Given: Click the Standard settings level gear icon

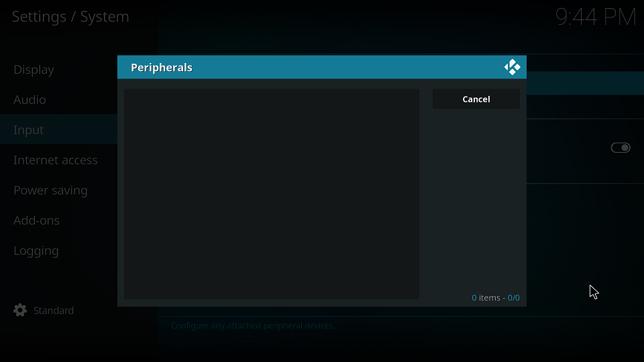Looking at the screenshot, I should pos(20,310).
